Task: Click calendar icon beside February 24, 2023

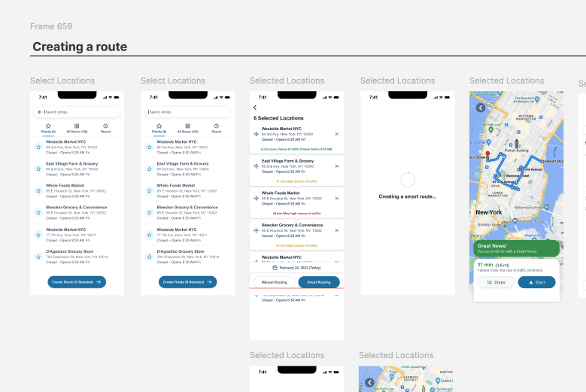Action: pyautogui.click(x=275, y=268)
